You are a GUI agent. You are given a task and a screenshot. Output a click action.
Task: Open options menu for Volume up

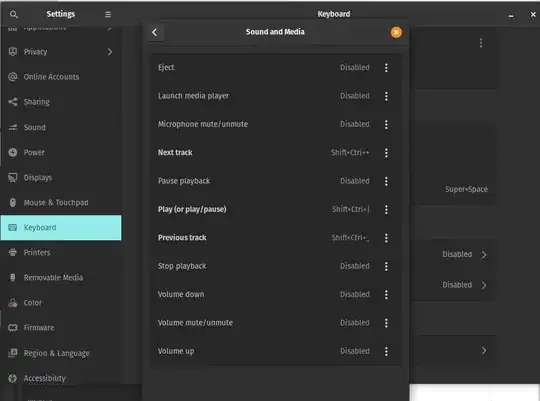[x=386, y=351]
